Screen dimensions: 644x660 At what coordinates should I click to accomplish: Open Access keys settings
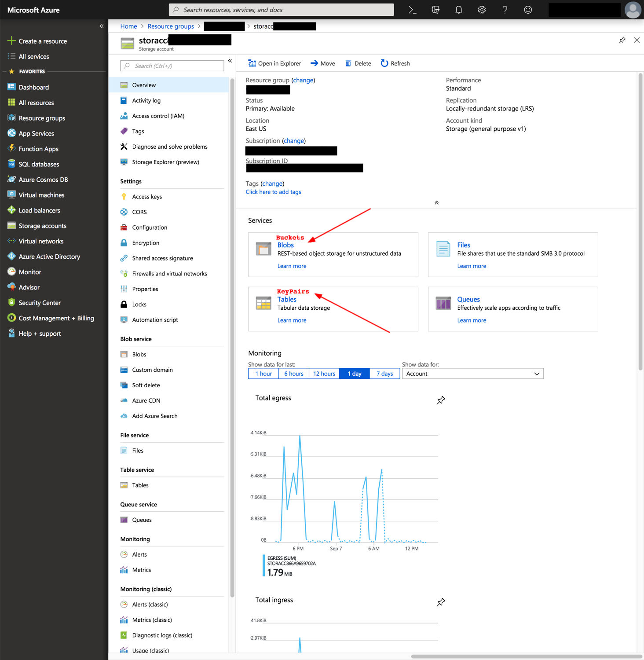click(147, 197)
